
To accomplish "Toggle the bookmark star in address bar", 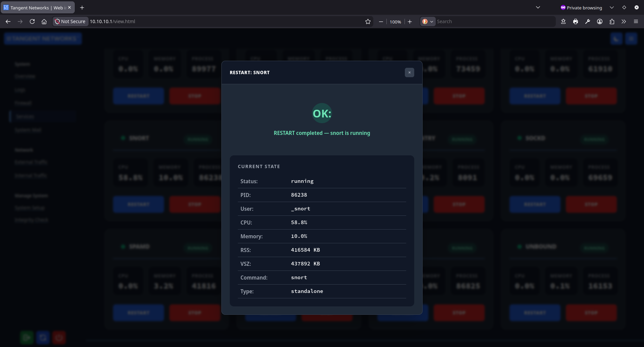I will click(x=368, y=21).
